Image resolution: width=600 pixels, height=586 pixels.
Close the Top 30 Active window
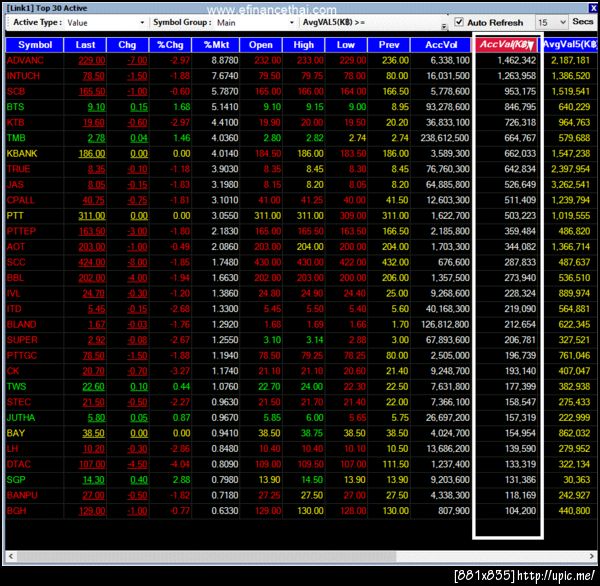pyautogui.click(x=592, y=8)
